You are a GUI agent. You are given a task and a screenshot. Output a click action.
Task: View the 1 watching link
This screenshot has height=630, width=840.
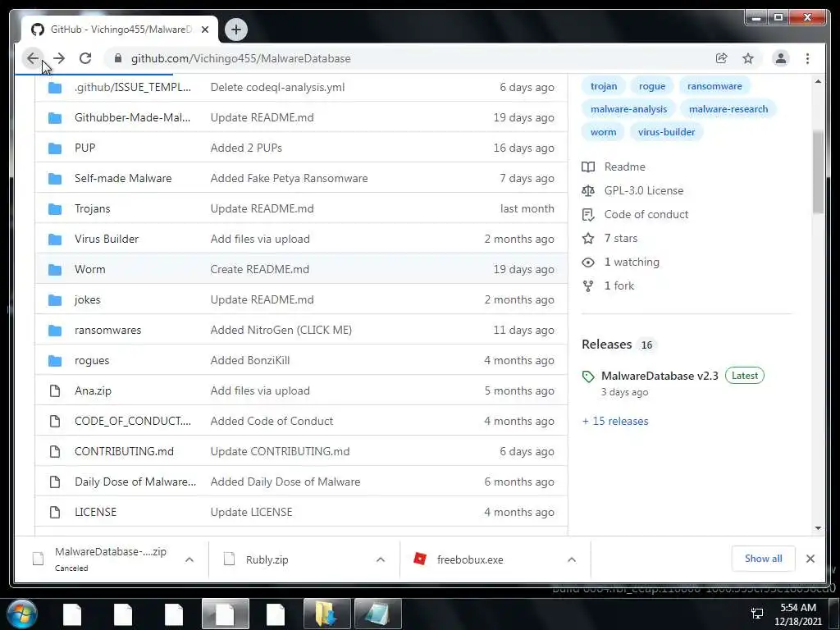coord(621,262)
